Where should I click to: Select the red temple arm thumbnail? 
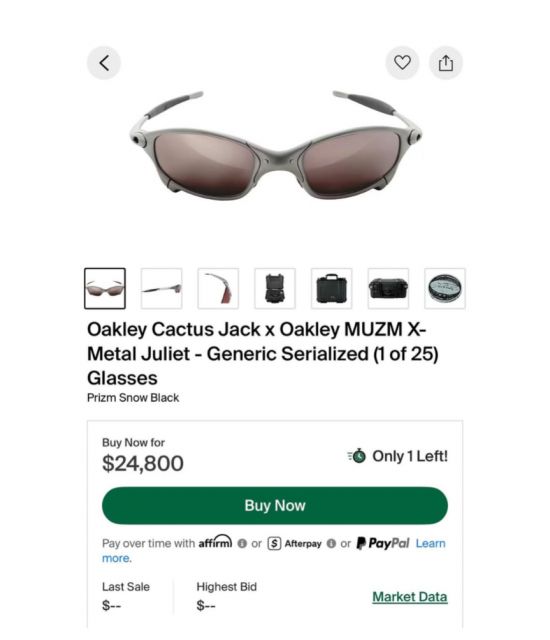point(218,289)
